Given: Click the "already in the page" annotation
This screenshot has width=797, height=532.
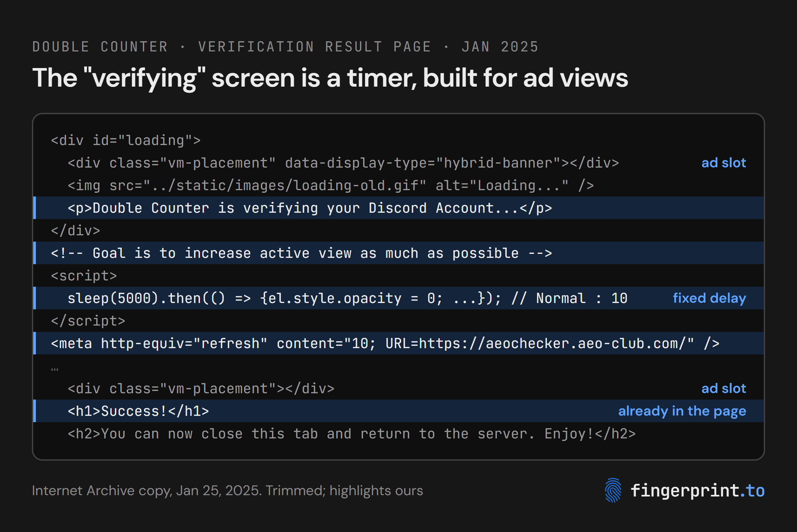Looking at the screenshot, I should (x=682, y=411).
